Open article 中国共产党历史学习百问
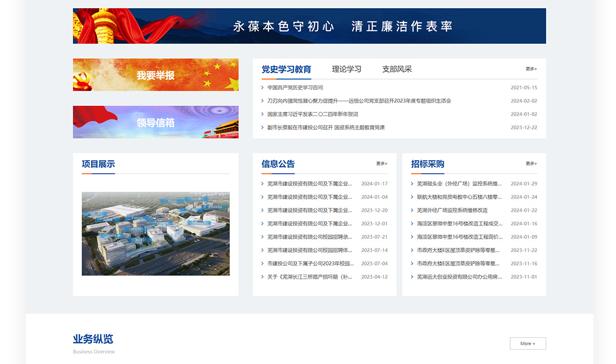 coord(295,88)
